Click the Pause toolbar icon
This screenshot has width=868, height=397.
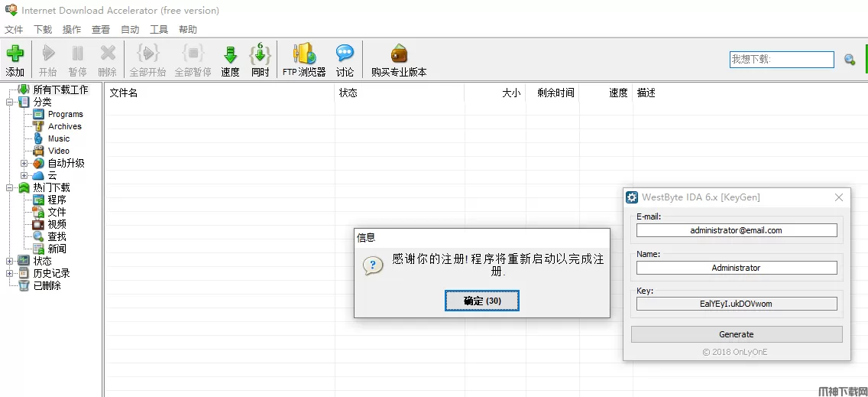click(x=77, y=54)
